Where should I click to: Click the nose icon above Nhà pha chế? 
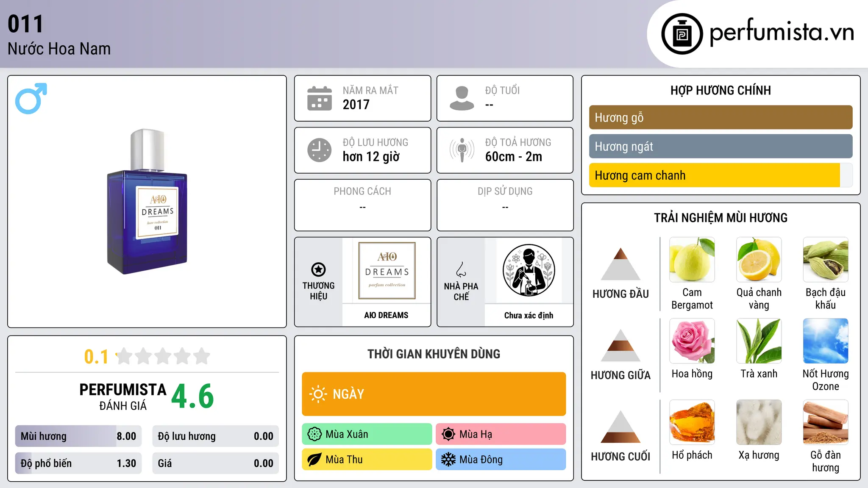click(461, 269)
